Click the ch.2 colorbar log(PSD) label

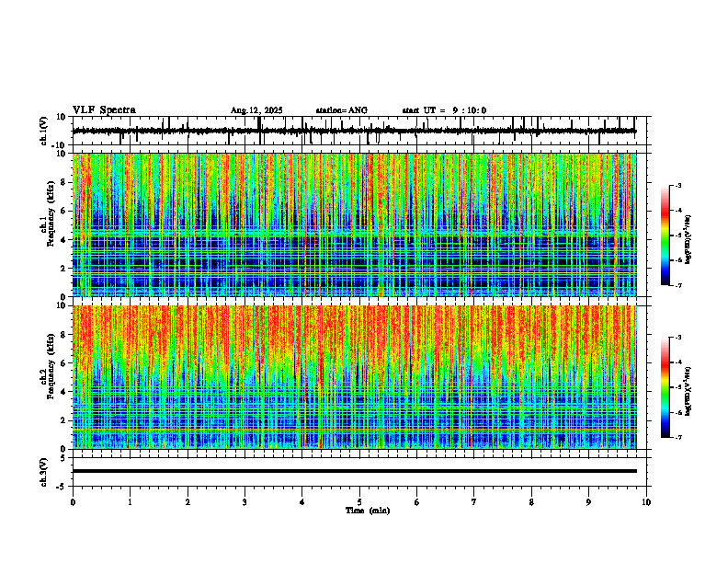coord(688,391)
